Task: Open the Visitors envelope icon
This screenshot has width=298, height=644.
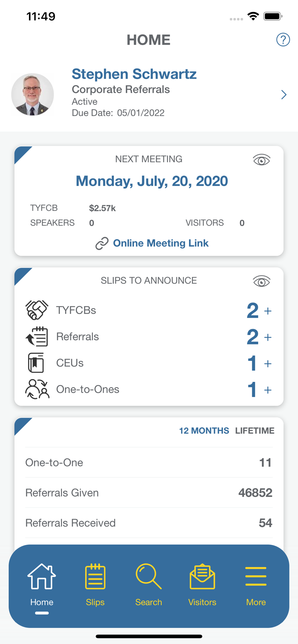Action: (202, 577)
